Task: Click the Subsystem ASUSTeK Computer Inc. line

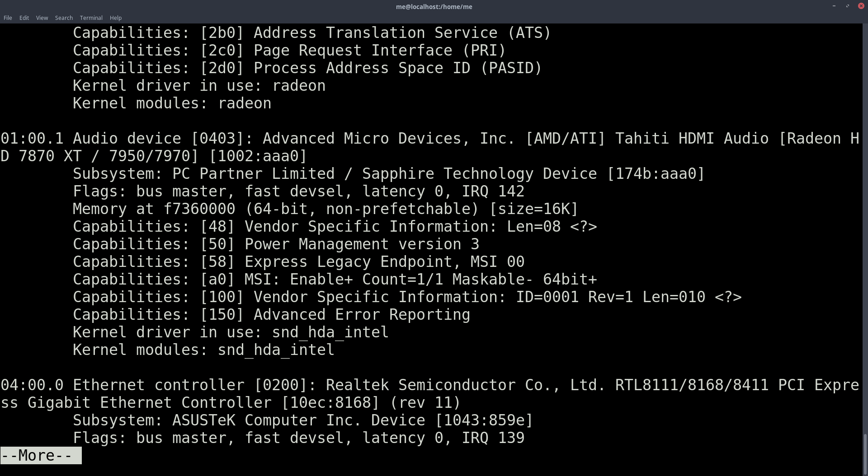Action: click(x=302, y=420)
